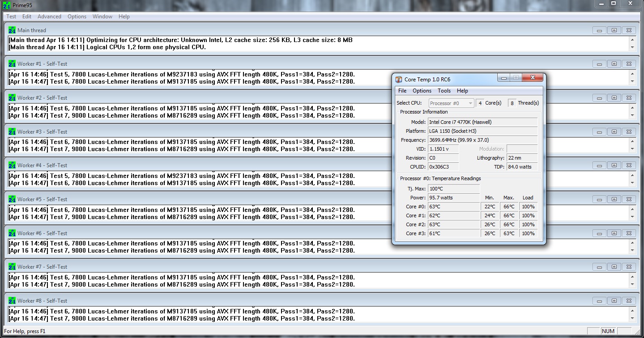Image resolution: width=644 pixels, height=338 pixels.
Task: Minimize the Core Temp window
Action: coord(504,78)
